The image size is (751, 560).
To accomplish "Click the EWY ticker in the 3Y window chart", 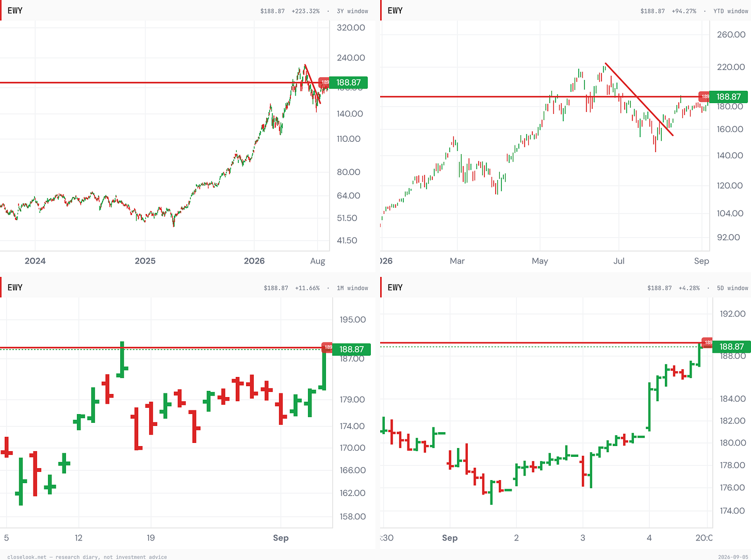I will pos(15,10).
